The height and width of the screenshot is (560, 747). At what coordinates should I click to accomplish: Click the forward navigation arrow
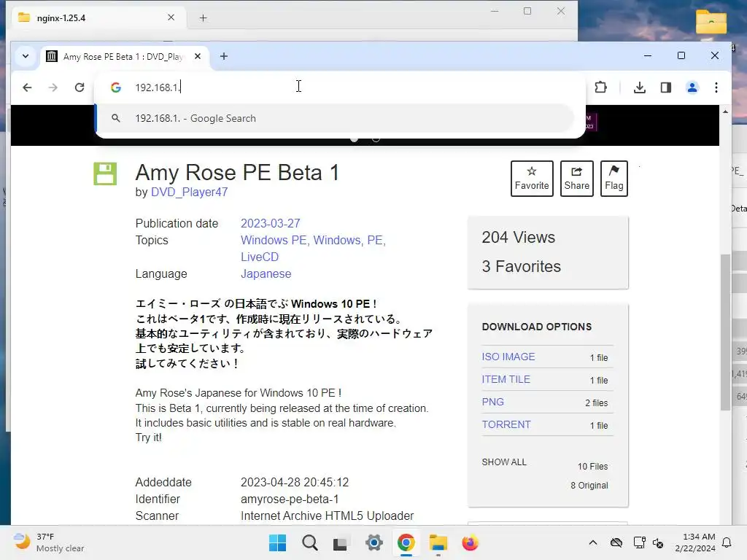coord(53,87)
